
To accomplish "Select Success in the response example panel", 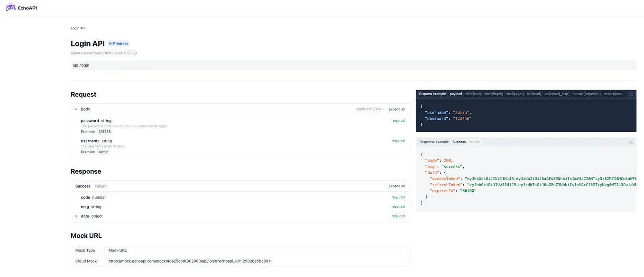I will click(x=459, y=142).
